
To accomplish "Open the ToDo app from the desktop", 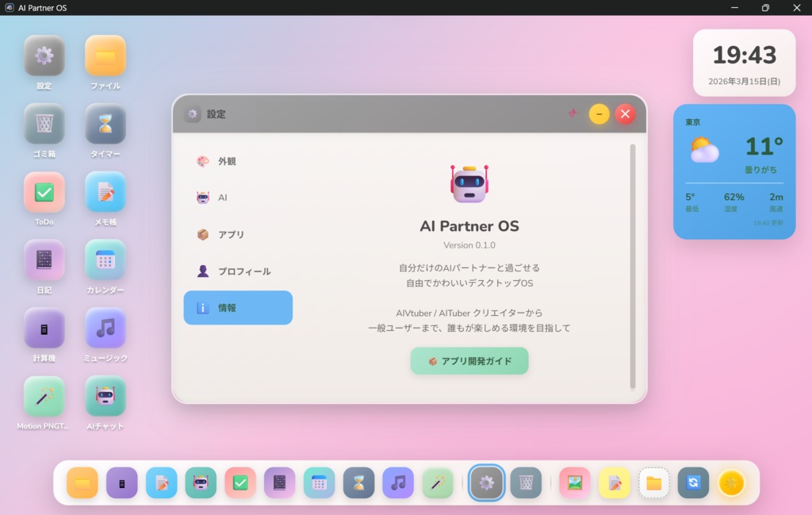I will [44, 193].
